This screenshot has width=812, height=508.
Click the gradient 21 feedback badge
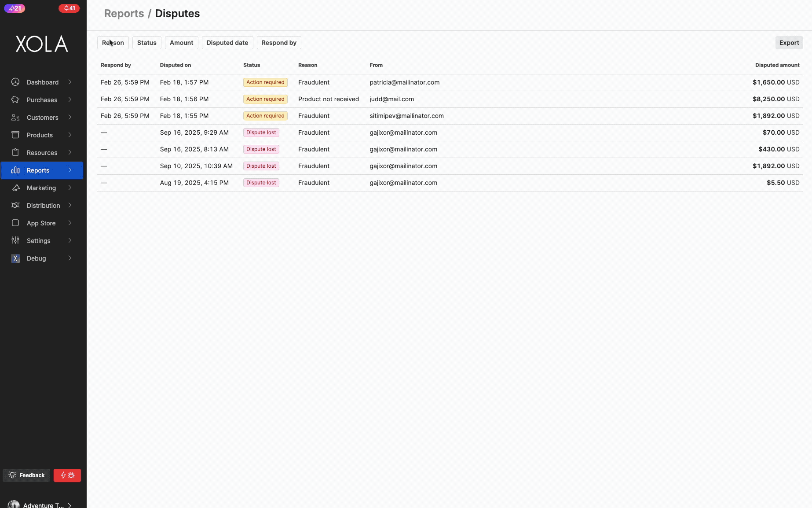[15, 8]
